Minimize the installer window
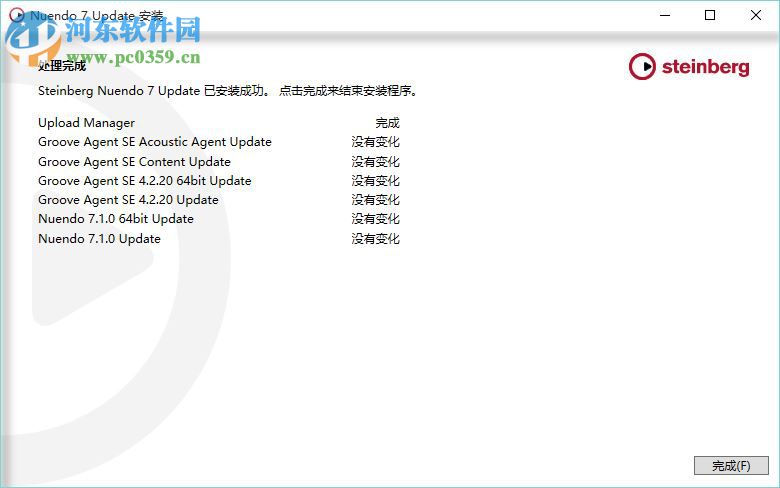Image resolution: width=780 pixels, height=488 pixels. coord(665,15)
